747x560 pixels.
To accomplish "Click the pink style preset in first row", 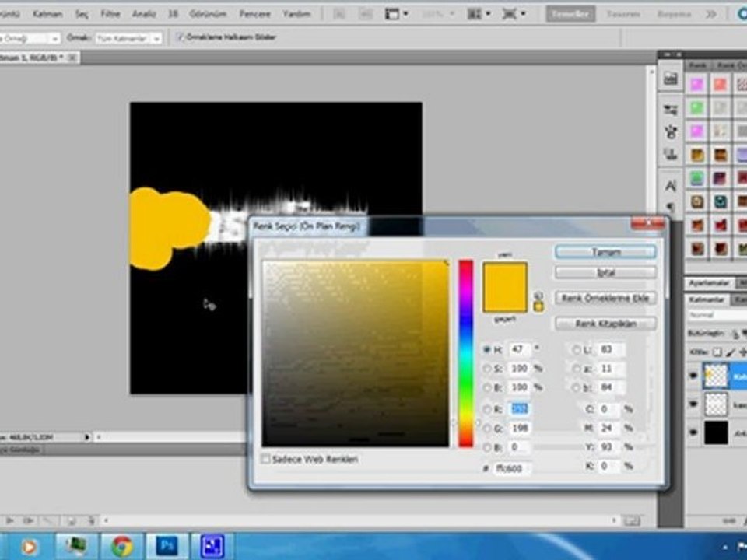I will (x=696, y=85).
